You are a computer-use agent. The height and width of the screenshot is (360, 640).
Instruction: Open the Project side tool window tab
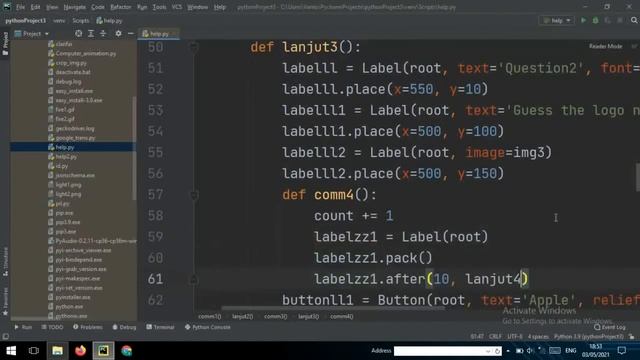(x=5, y=43)
